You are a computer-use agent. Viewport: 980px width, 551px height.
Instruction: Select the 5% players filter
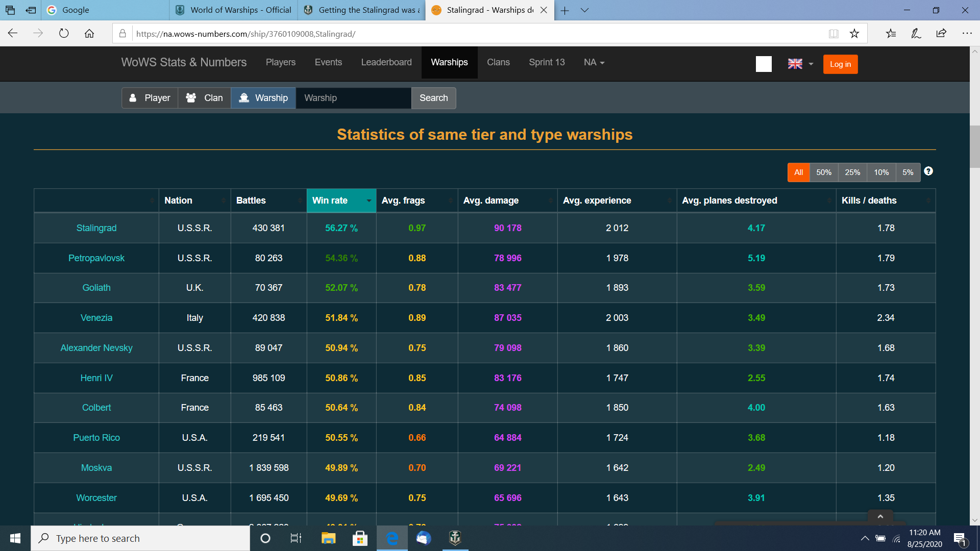[908, 172]
